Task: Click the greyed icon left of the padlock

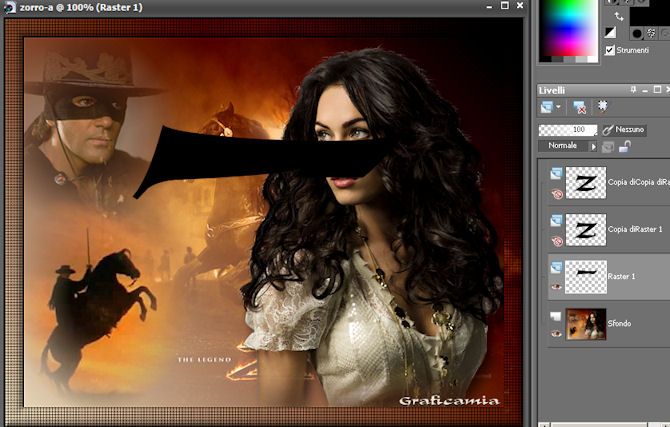Action: click(x=608, y=147)
